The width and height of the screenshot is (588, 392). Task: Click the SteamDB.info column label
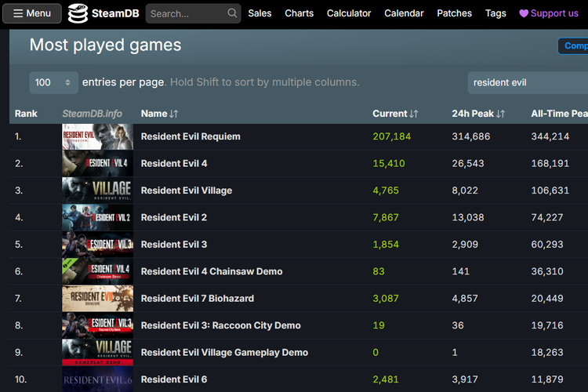92,114
